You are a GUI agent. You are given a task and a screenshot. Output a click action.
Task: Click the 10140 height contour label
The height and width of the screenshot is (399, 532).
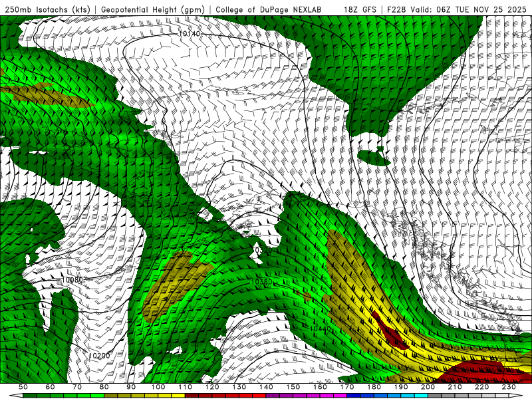tap(190, 34)
